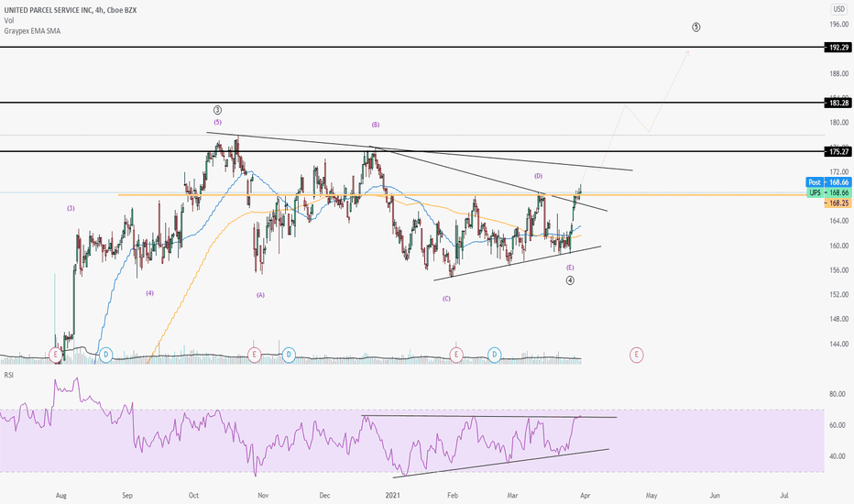Image resolution: width=854 pixels, height=504 pixels.
Task: Click the green UPS 168.66 price label
Action: [828, 192]
